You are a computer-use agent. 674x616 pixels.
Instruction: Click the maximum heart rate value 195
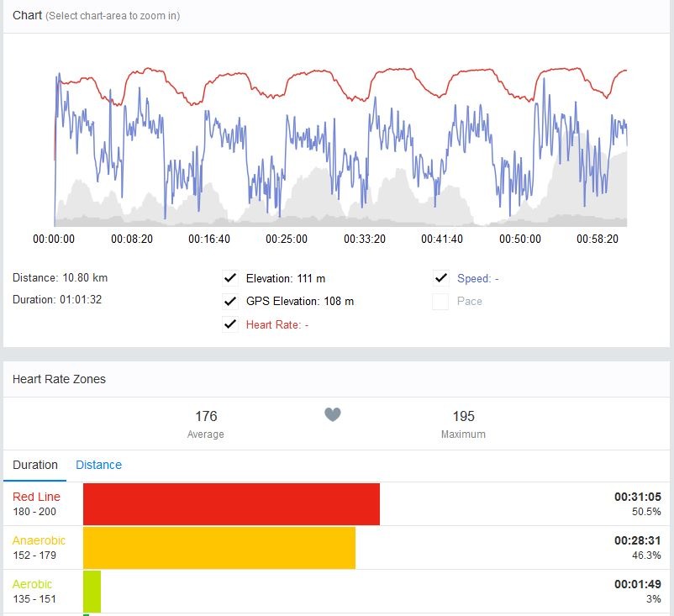[463, 416]
